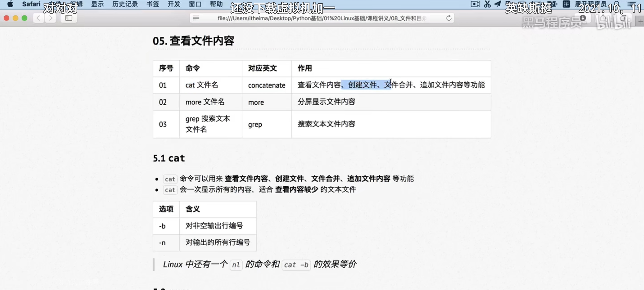Open the 书签 menu
The height and width of the screenshot is (290, 644).
tap(153, 4)
